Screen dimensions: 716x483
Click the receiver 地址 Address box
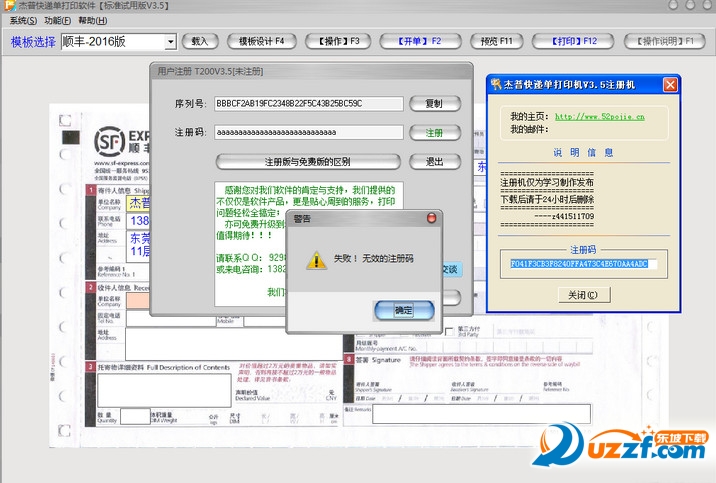click(233, 343)
